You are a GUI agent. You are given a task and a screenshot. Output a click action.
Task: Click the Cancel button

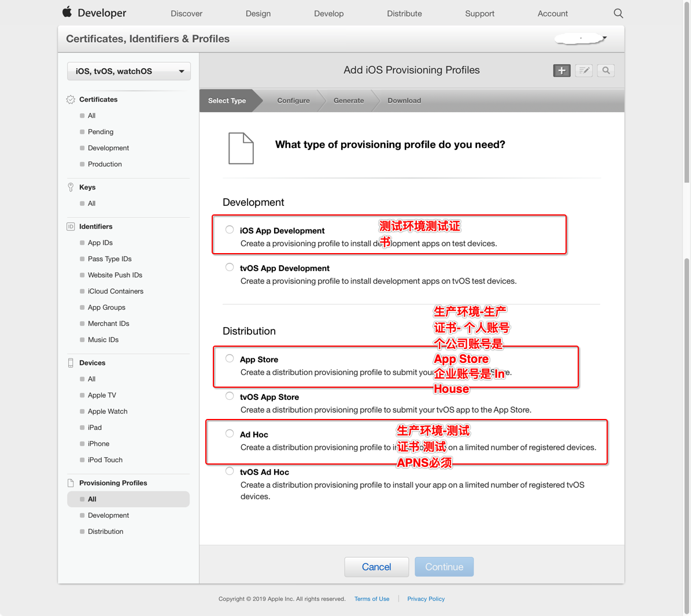click(376, 567)
